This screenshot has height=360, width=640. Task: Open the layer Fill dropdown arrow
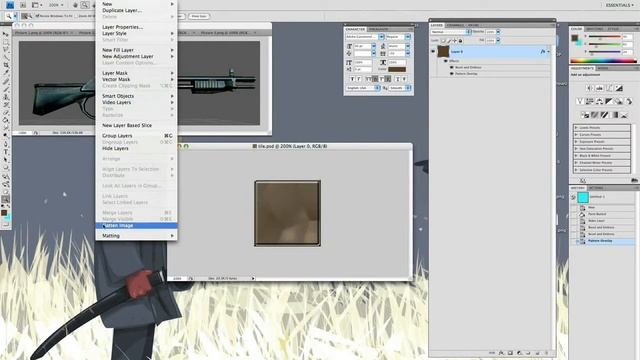(x=498, y=41)
